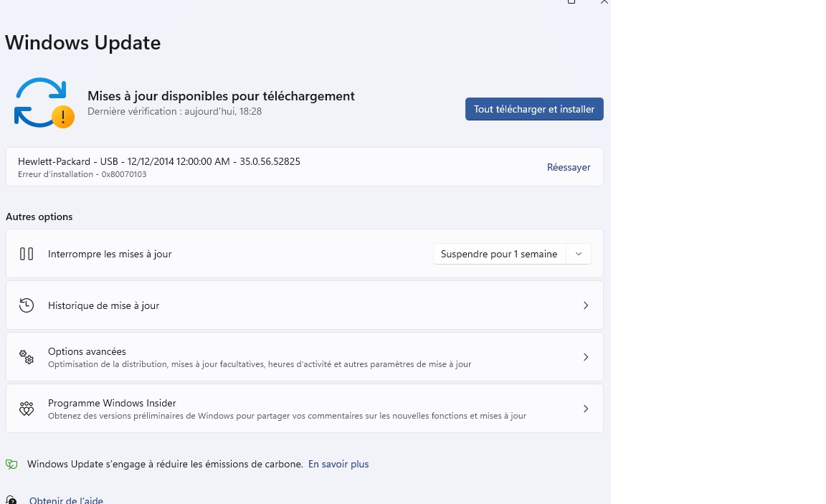Open the Obtenir de l'aide link
The width and height of the screenshot is (826, 504).
(67, 500)
